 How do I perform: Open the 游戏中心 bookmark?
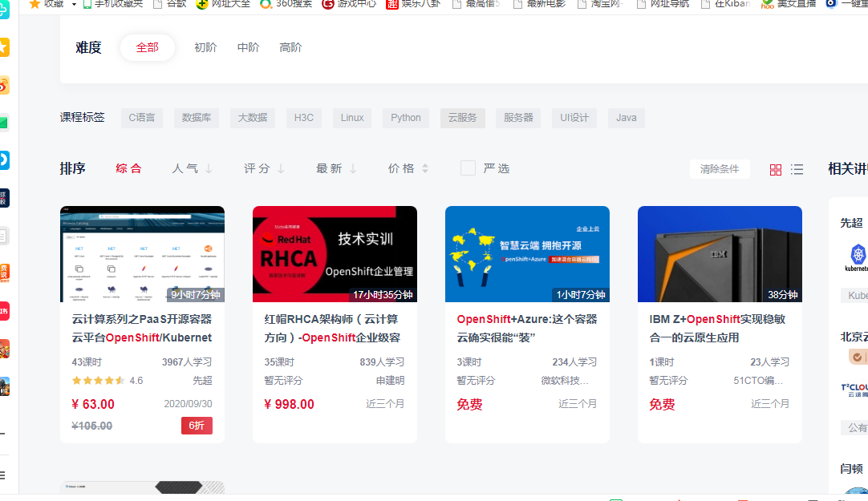coord(349,4)
